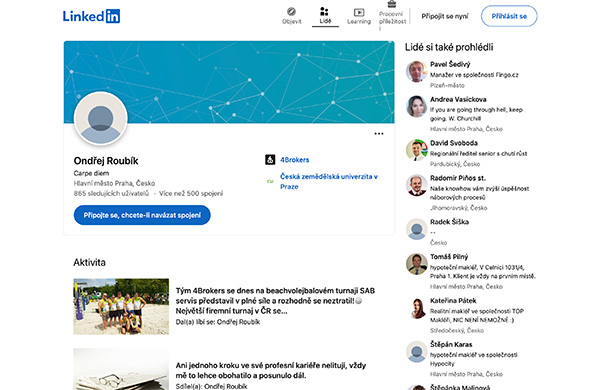Select the Lidé people icon
Viewport: 600px width, 390px height.
[x=324, y=11]
